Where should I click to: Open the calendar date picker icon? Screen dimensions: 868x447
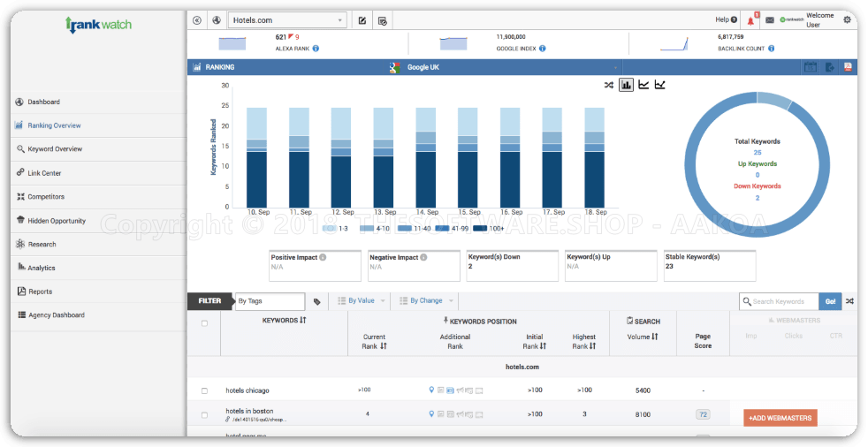(810, 67)
